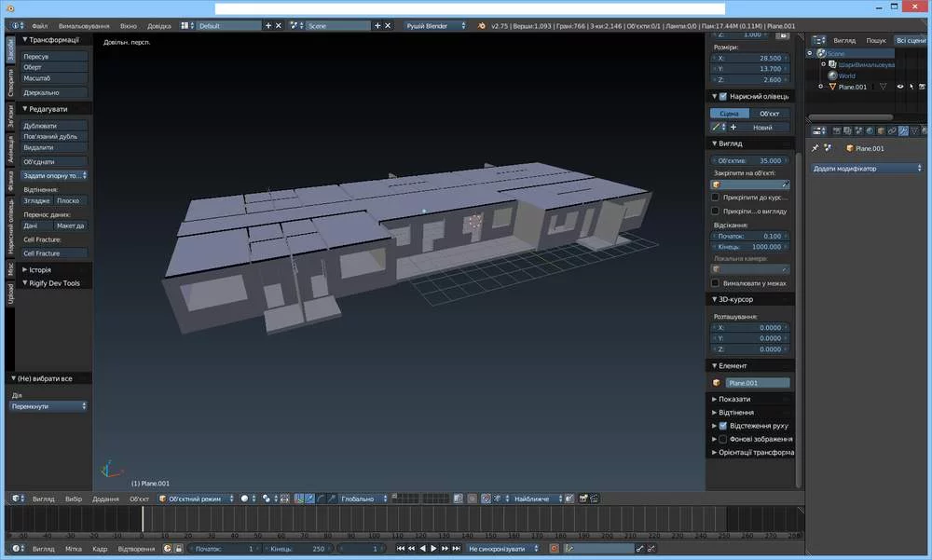The height and width of the screenshot is (560, 932).
Task: Enable the Вималювати у межах checkbox
Action: [715, 283]
